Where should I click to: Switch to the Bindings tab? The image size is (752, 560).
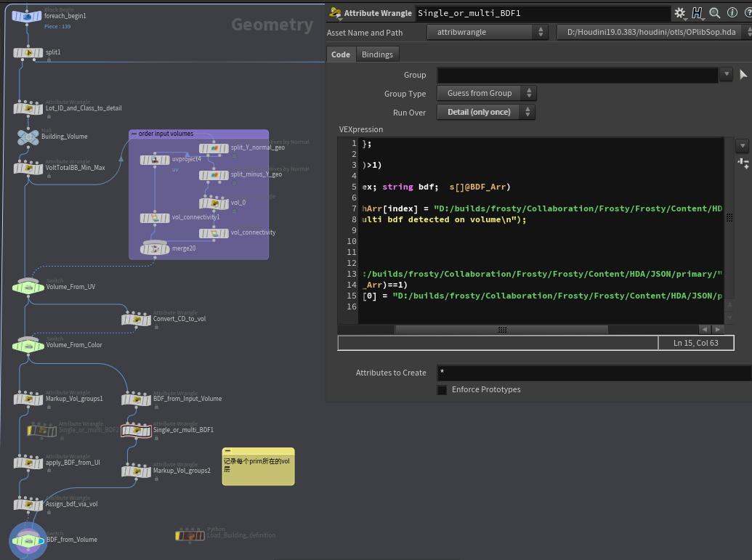click(377, 54)
